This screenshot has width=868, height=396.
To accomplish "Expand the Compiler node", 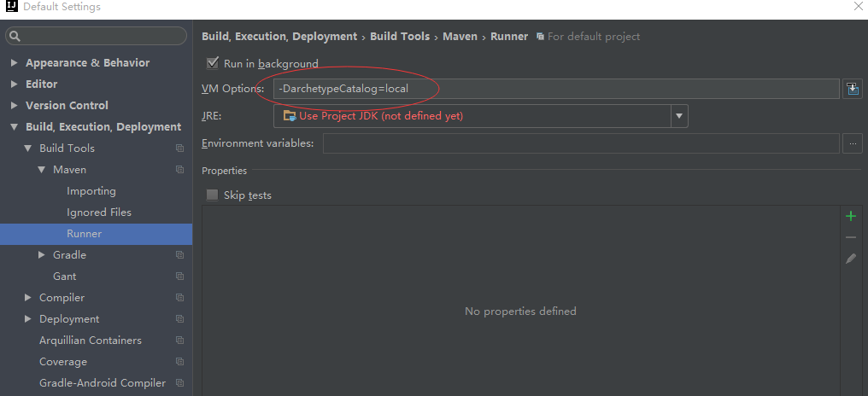I will coord(27,298).
